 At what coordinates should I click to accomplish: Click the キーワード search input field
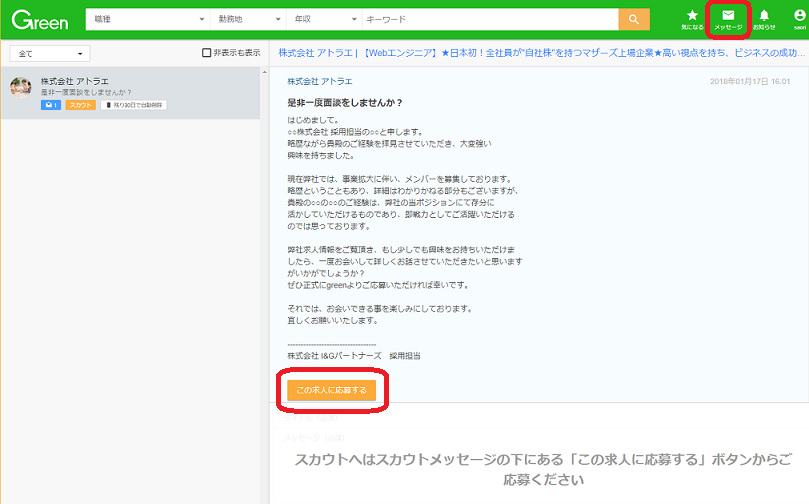tap(488, 20)
